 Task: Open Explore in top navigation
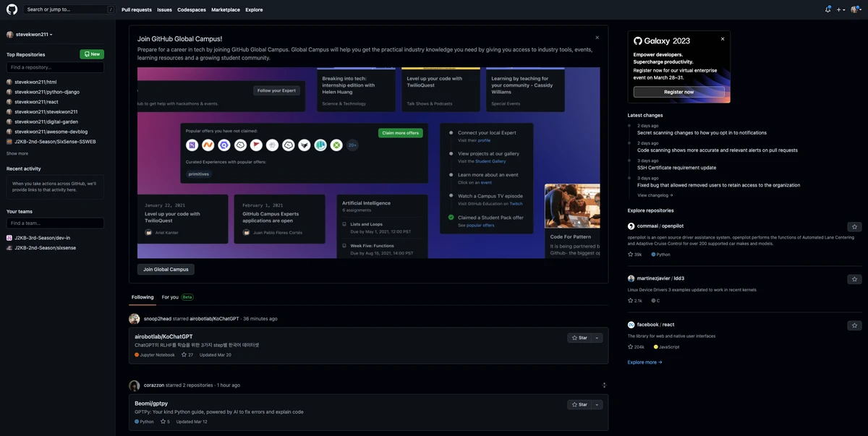[x=254, y=10]
